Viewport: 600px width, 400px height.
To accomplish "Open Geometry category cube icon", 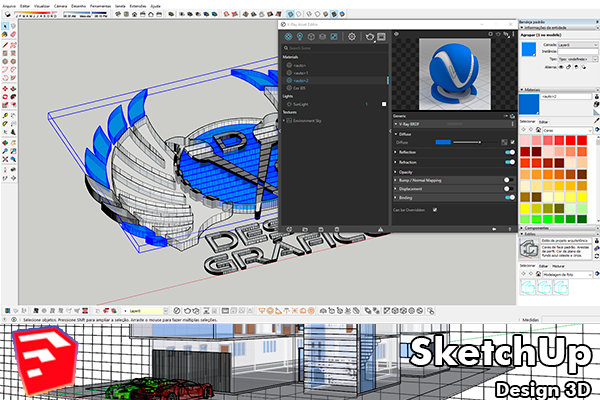I will [x=311, y=37].
